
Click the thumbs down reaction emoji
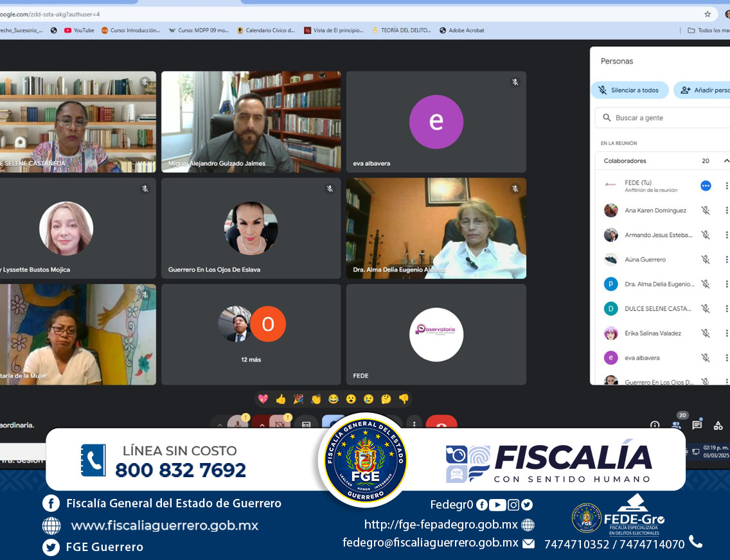pos(404,399)
